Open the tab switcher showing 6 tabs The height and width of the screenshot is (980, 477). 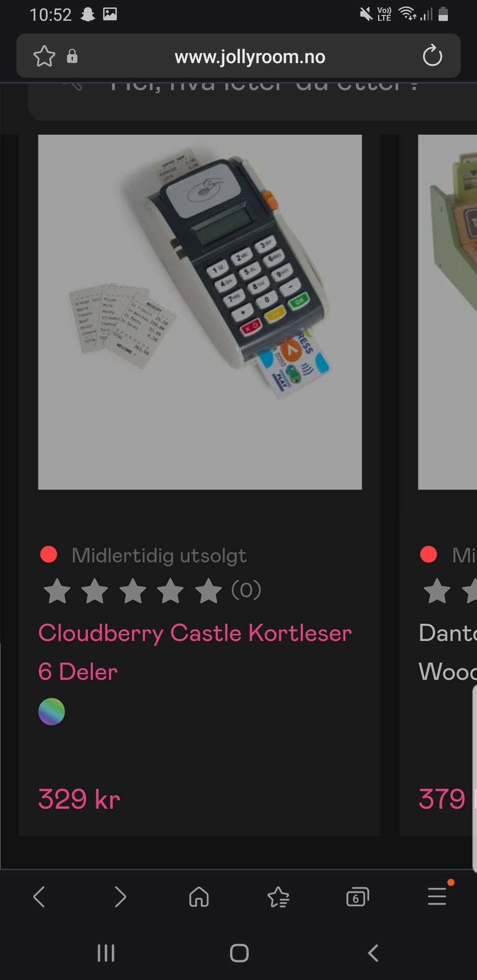pos(357,897)
